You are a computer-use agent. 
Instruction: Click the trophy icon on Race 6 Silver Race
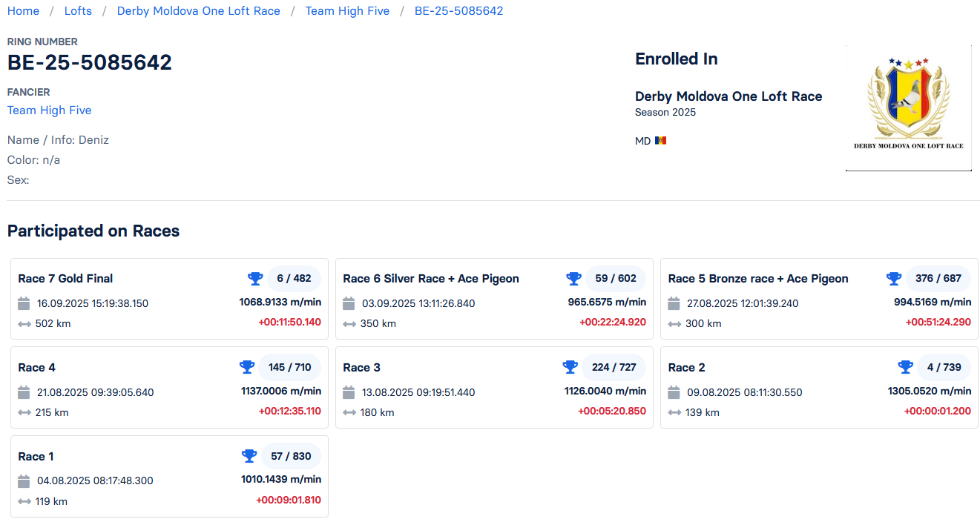tap(573, 278)
